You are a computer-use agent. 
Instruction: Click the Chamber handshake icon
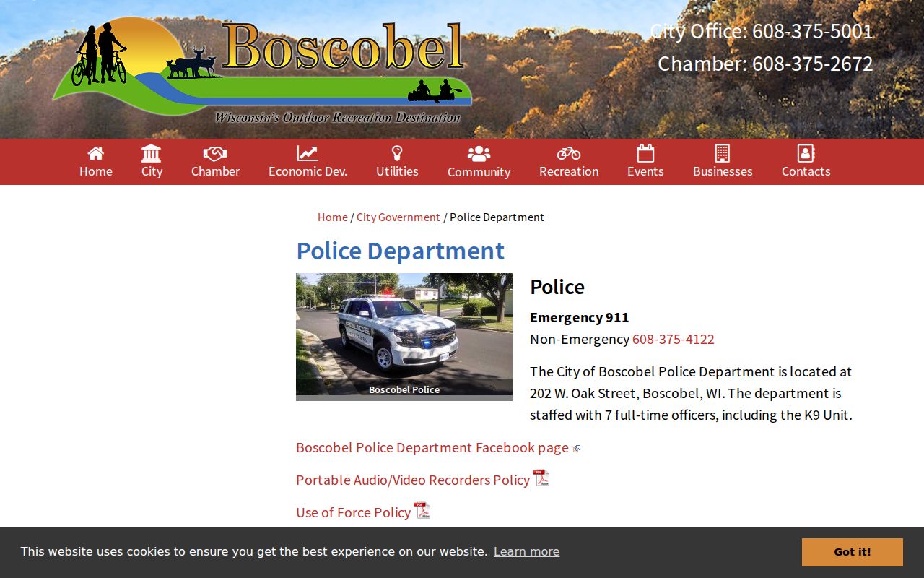click(x=215, y=153)
